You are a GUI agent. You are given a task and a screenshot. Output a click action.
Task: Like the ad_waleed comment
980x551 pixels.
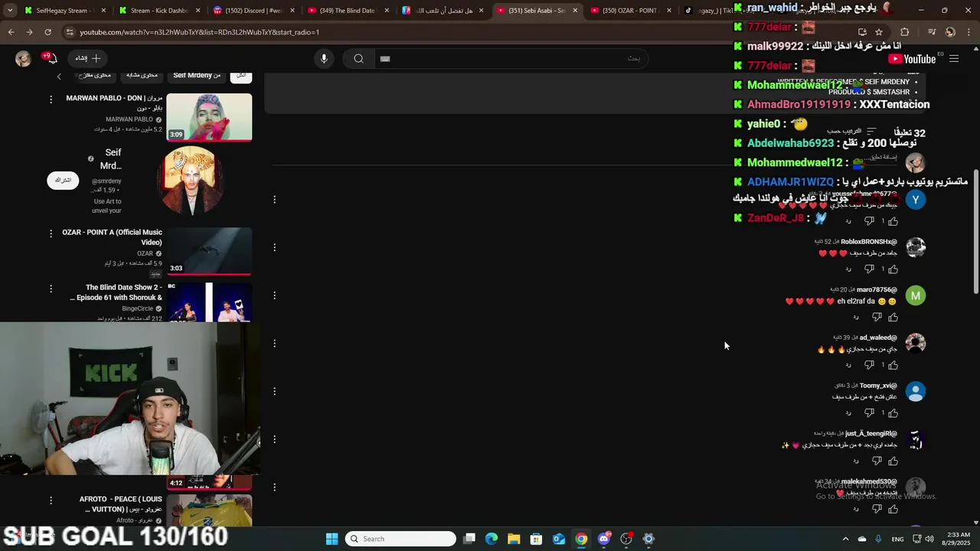tap(893, 365)
